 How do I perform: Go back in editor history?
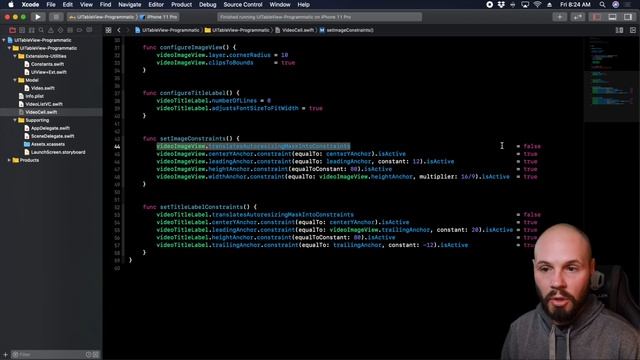119,30
